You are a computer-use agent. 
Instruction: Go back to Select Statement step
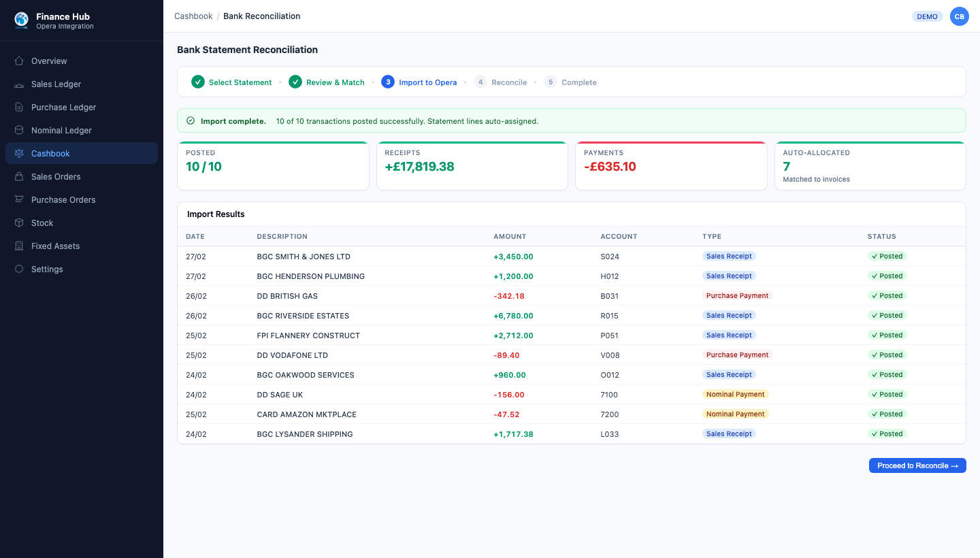[232, 82]
